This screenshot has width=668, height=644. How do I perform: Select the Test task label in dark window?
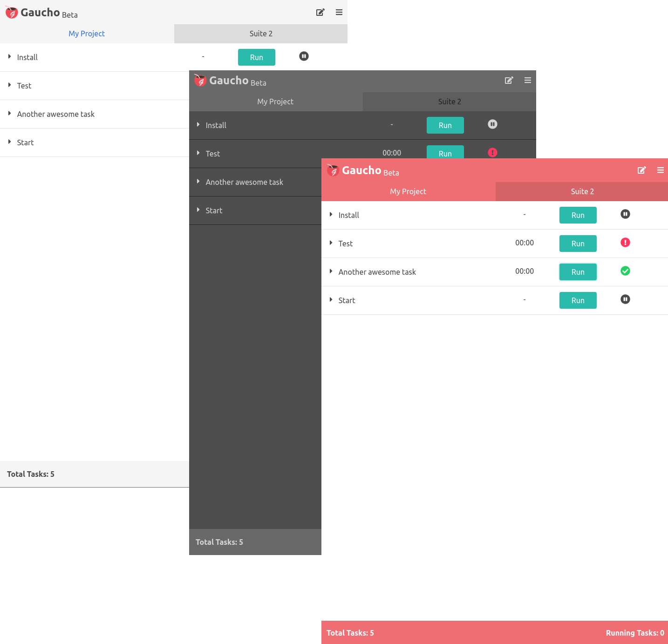click(213, 154)
